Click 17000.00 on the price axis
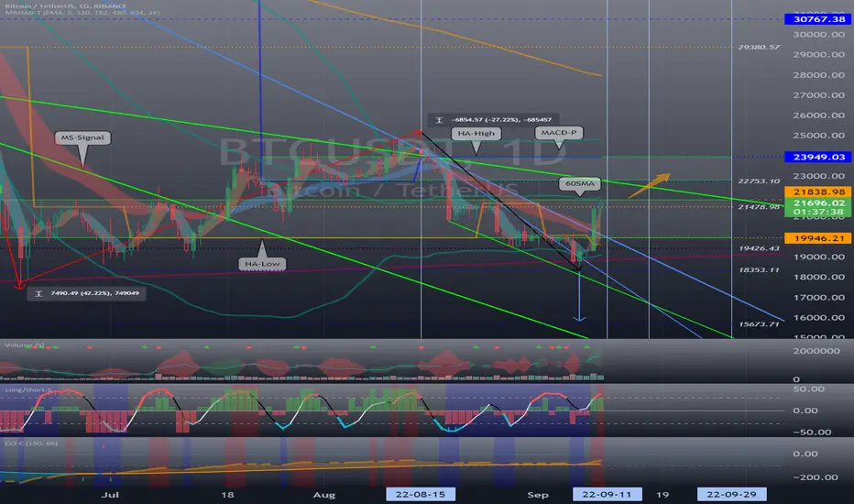Screen dimensions: 854x504 818,298
